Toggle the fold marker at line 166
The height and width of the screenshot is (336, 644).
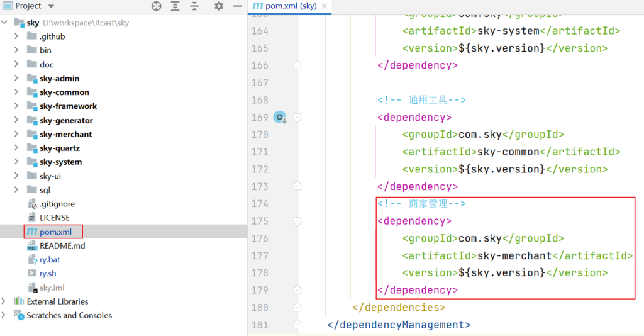[298, 65]
